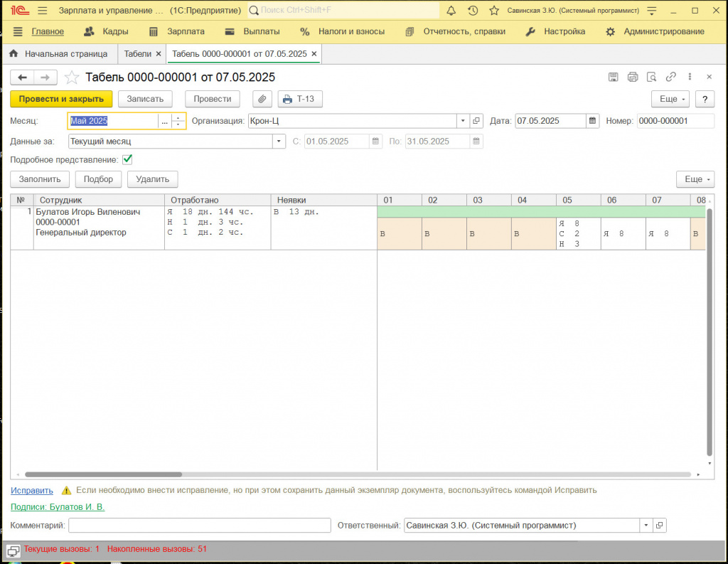Screen dimensions: 728x564
Task: Close the Табель 0000-000001 tab
Action: (x=314, y=54)
